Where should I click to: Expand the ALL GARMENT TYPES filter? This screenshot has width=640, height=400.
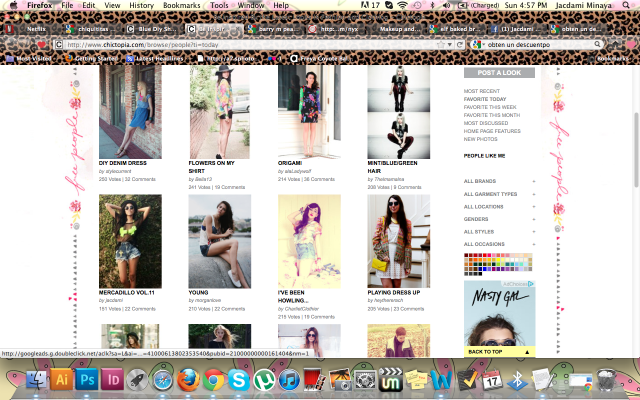coord(499,194)
